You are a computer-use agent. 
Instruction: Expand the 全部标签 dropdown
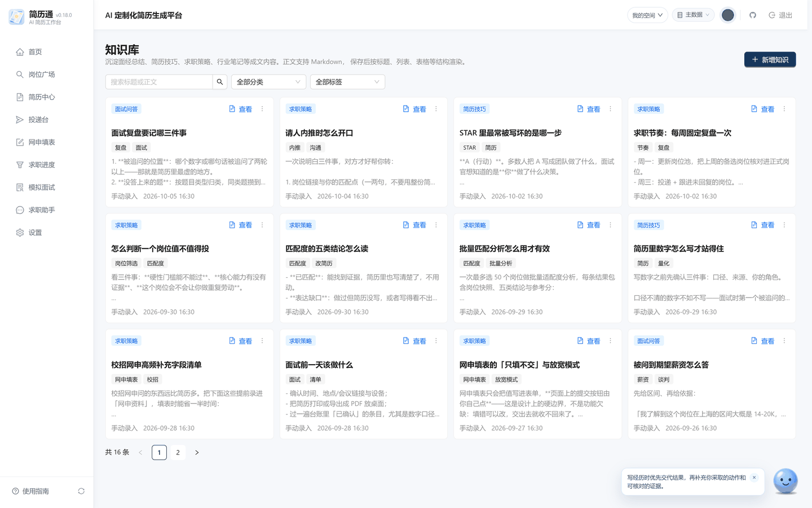tap(347, 82)
